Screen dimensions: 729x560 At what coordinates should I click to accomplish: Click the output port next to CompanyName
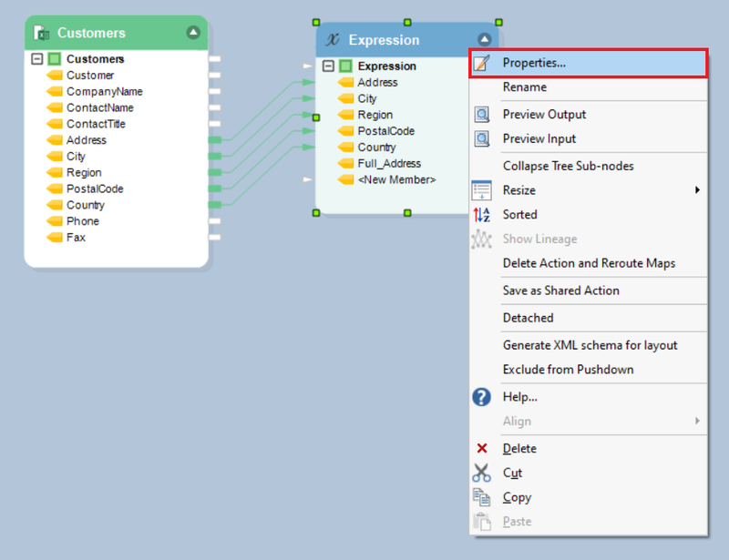tap(215, 92)
